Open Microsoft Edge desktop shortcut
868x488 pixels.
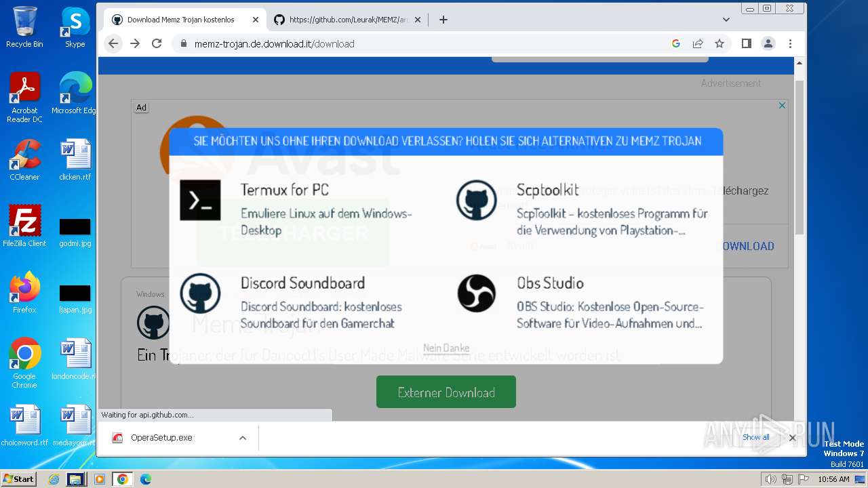(75, 94)
